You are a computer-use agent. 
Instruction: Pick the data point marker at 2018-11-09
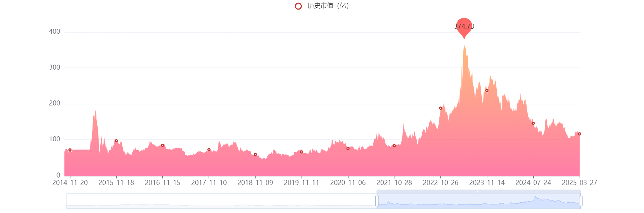click(x=255, y=154)
